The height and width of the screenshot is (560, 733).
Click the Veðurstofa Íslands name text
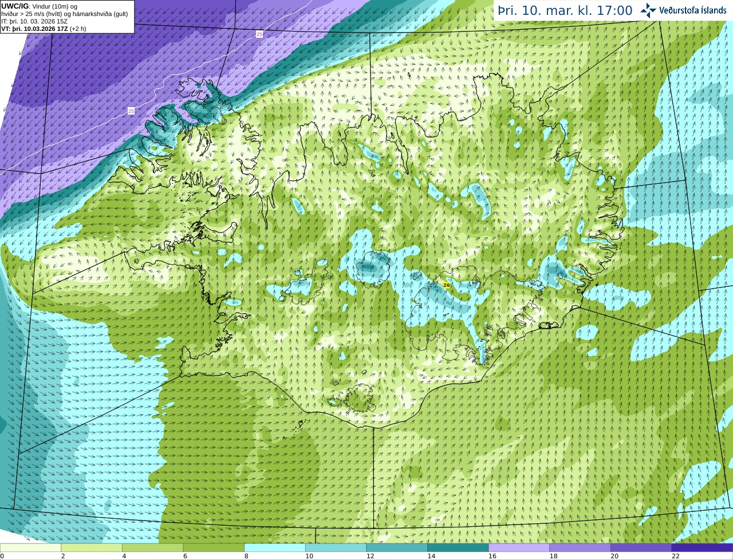[693, 10]
